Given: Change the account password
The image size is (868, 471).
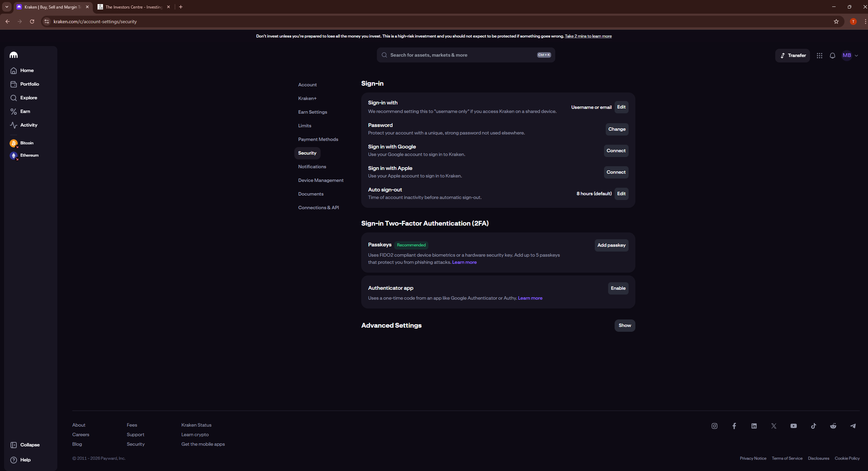Looking at the screenshot, I should tap(617, 129).
